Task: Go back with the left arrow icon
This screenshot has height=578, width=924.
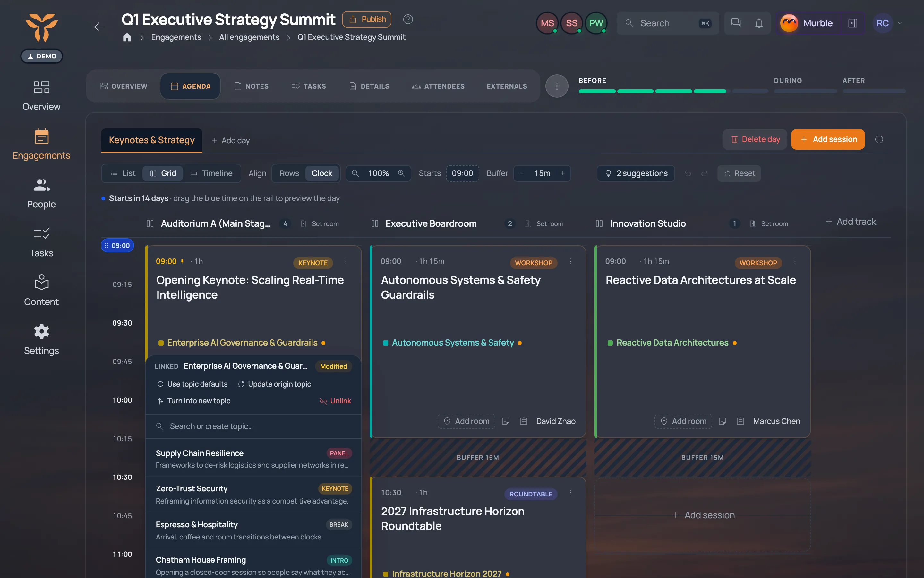Action: tap(99, 27)
